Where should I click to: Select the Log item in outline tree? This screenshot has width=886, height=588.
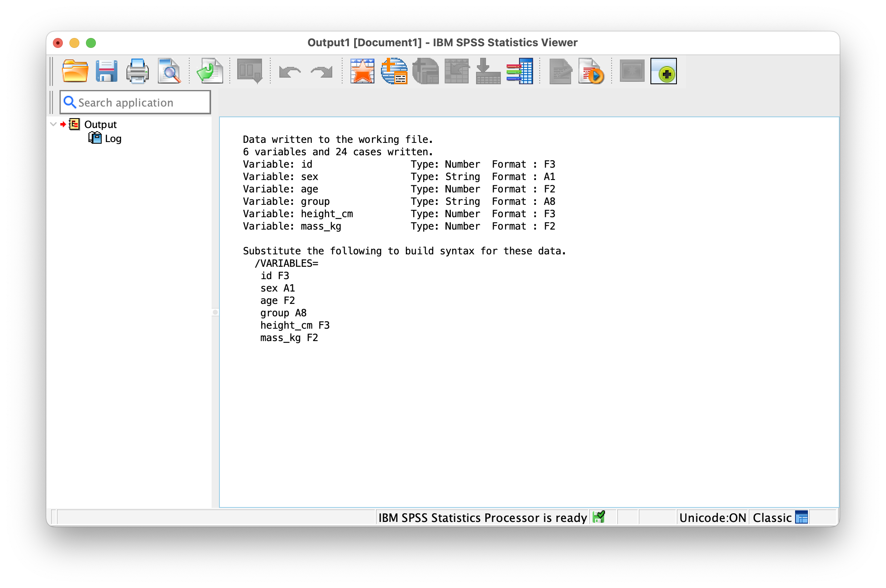(112, 138)
